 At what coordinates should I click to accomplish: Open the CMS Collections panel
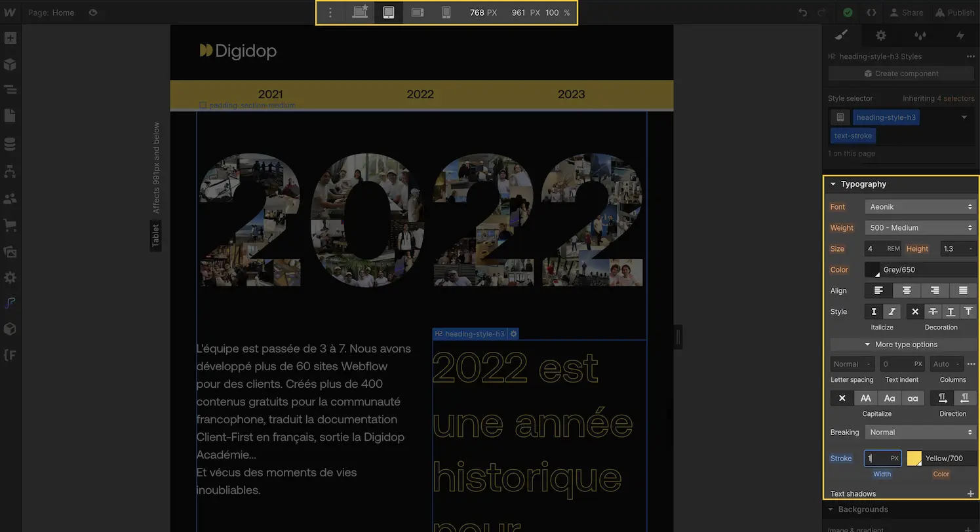pyautogui.click(x=10, y=143)
